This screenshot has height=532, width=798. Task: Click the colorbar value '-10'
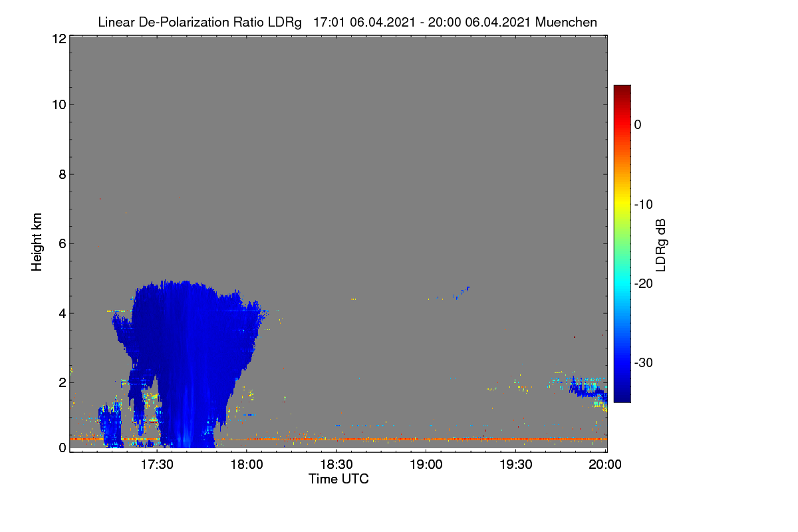(643, 204)
